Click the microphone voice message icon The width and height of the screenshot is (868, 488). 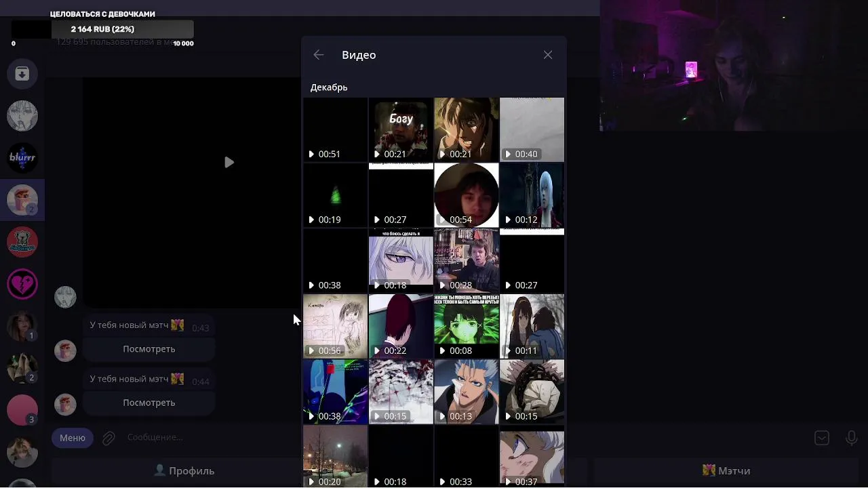pyautogui.click(x=852, y=438)
